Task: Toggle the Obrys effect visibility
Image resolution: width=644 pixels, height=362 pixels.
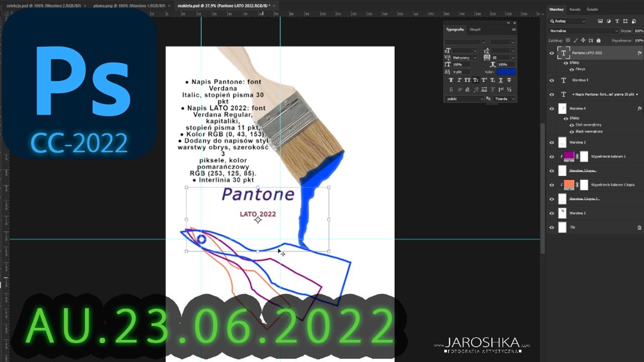Action: pos(572,69)
